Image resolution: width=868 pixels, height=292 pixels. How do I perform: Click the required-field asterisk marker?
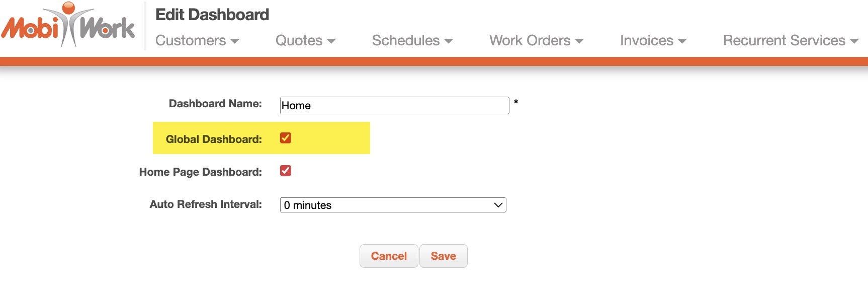516,102
